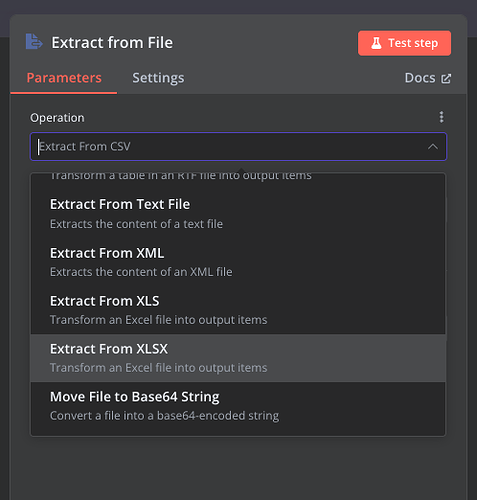The width and height of the screenshot is (477, 500).
Task: Choose Move File to Base64 String
Action: (238, 406)
